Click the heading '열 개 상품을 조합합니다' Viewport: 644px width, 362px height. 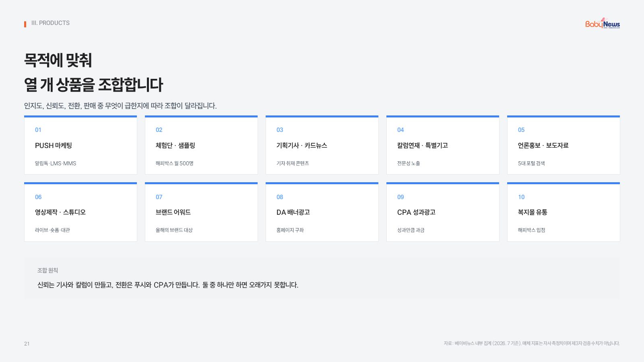(x=93, y=84)
